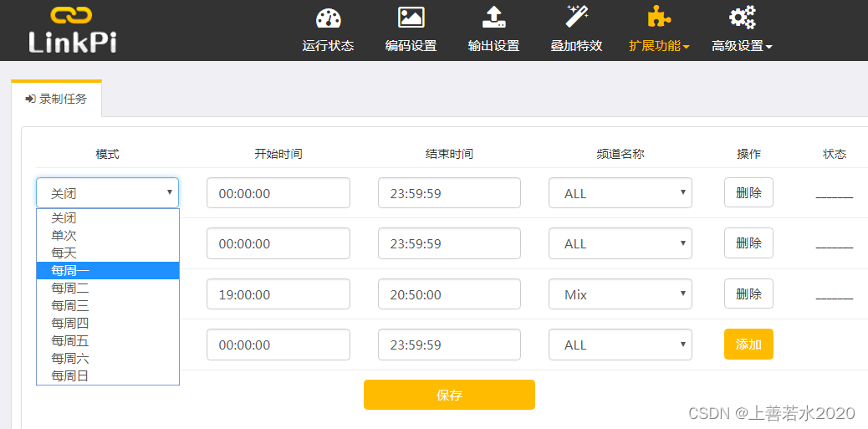Choose 每周四 in the mode list
Image resolution: width=868 pixels, height=429 pixels.
coord(108,324)
